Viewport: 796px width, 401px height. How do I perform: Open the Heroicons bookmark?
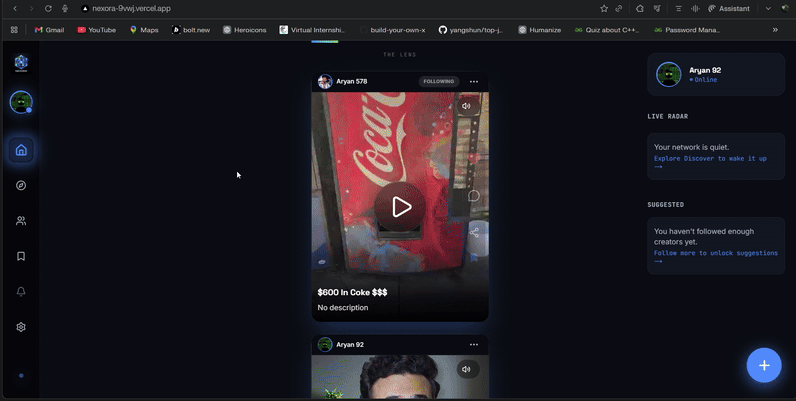coord(245,30)
